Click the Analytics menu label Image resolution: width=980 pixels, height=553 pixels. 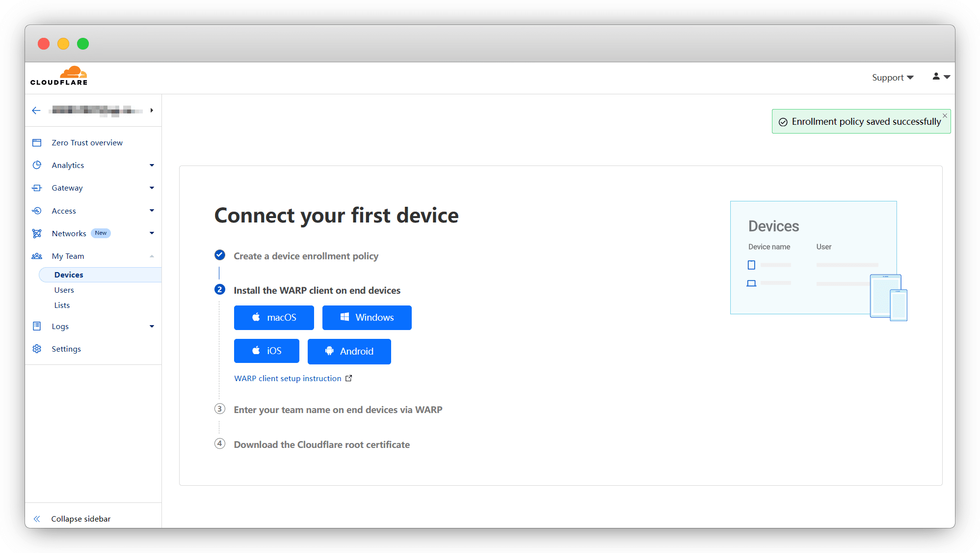point(68,166)
